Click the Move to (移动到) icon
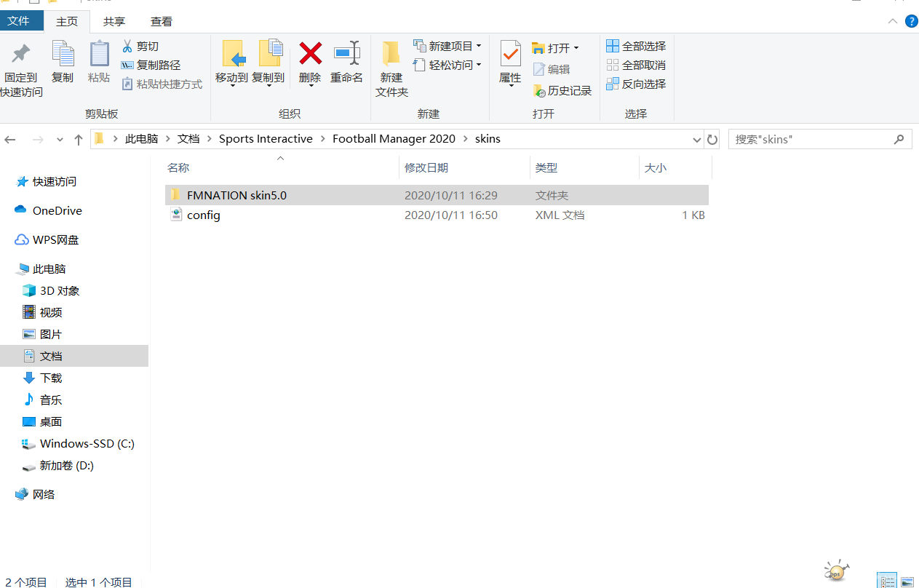Image resolution: width=919 pixels, height=588 pixels. pos(231,55)
